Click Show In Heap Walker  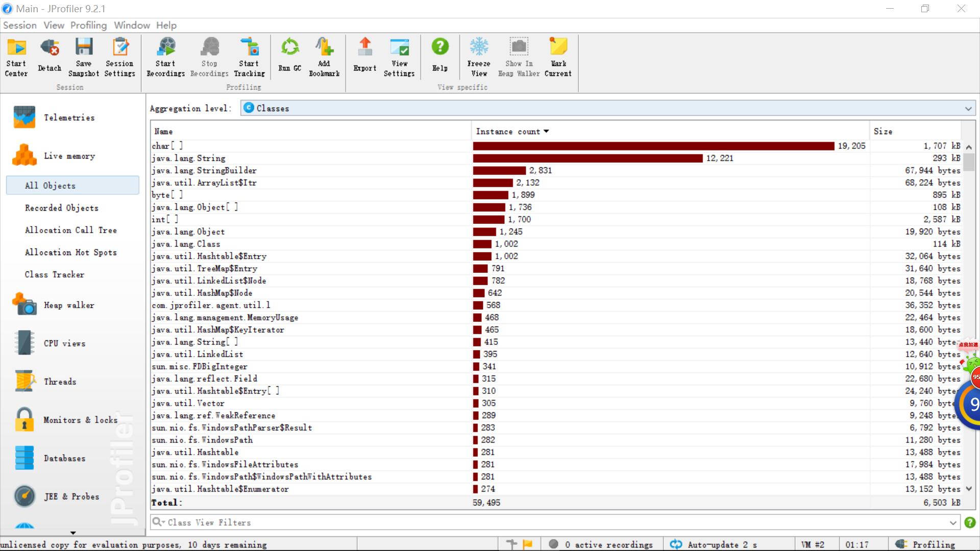coord(519,58)
